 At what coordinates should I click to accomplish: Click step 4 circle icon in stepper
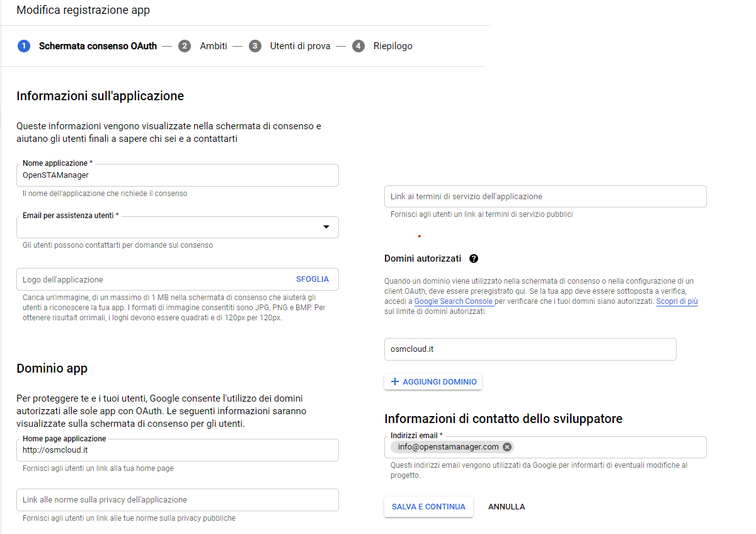point(358,46)
